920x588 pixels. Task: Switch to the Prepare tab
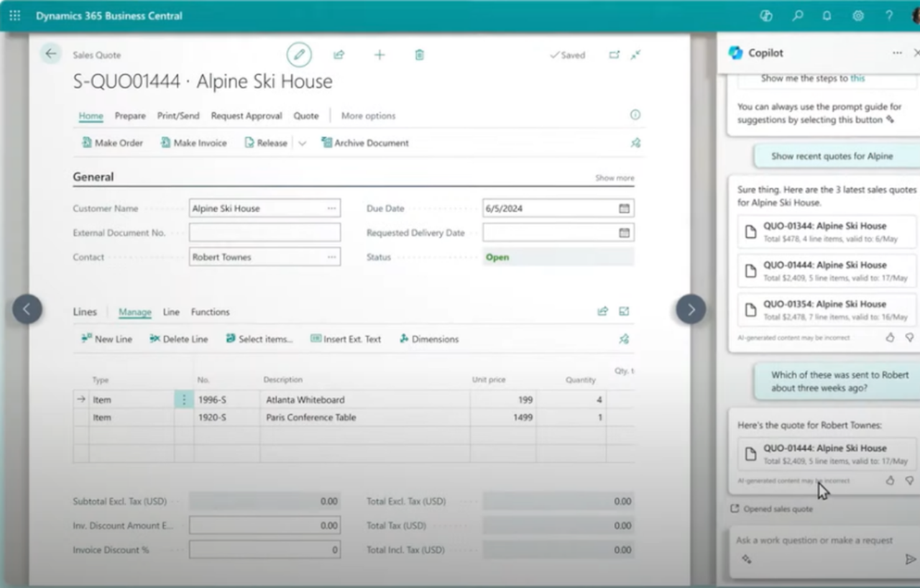(130, 116)
